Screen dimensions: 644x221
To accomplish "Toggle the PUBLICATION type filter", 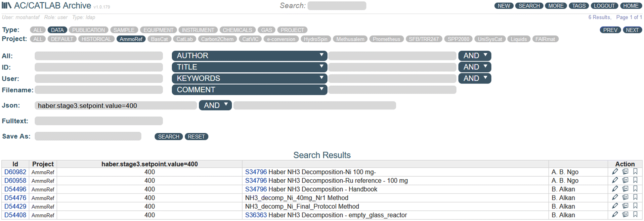I will [89, 30].
